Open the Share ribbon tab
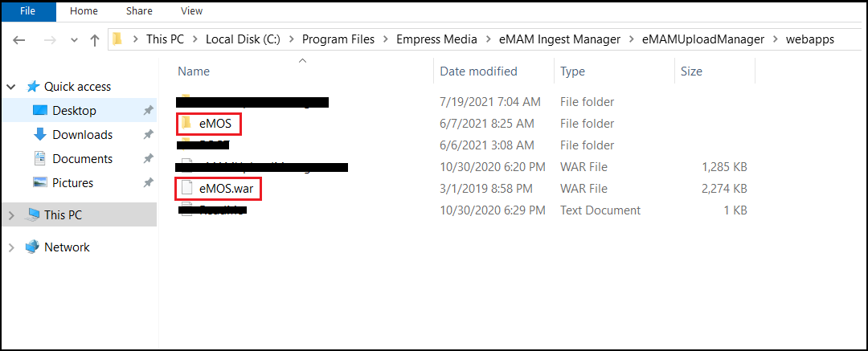The width and height of the screenshot is (868, 351). (x=140, y=10)
